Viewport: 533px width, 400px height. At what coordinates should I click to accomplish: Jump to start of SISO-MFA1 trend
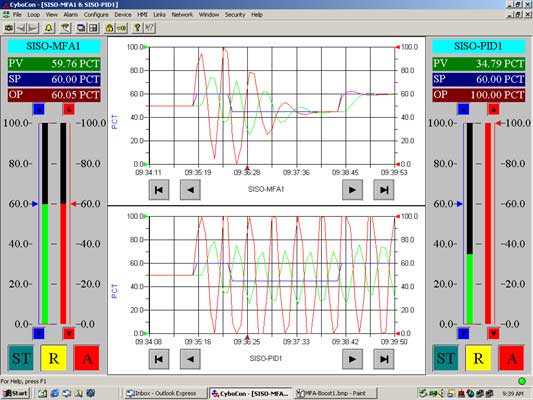159,190
